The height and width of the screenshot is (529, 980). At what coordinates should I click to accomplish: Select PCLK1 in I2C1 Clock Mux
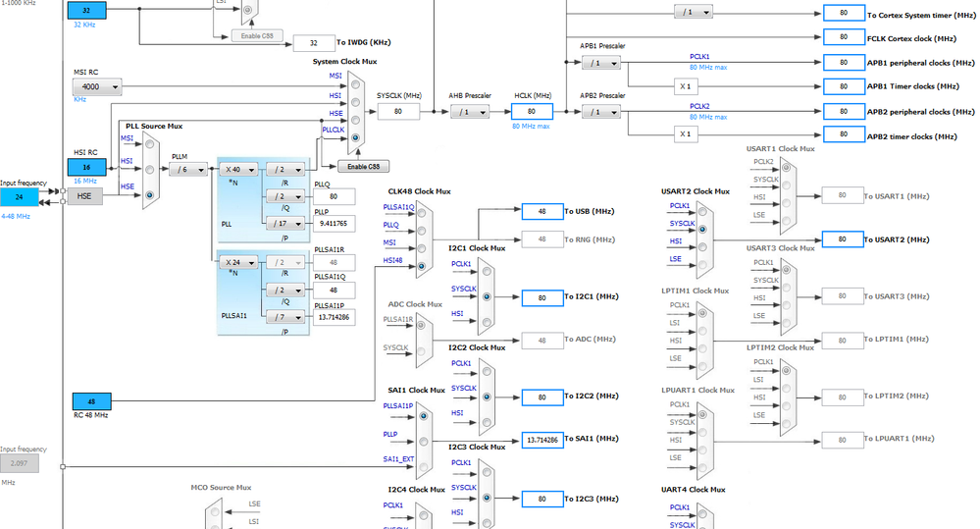487,271
